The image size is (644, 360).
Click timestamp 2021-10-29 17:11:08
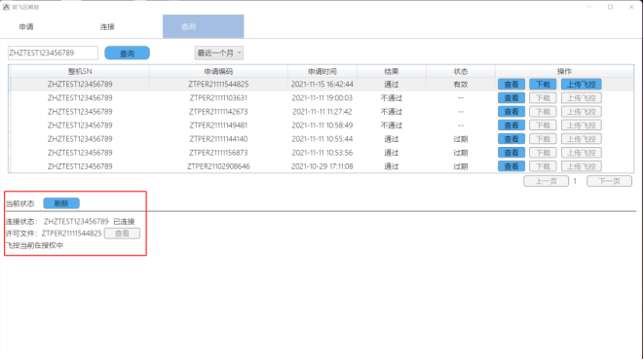click(322, 166)
